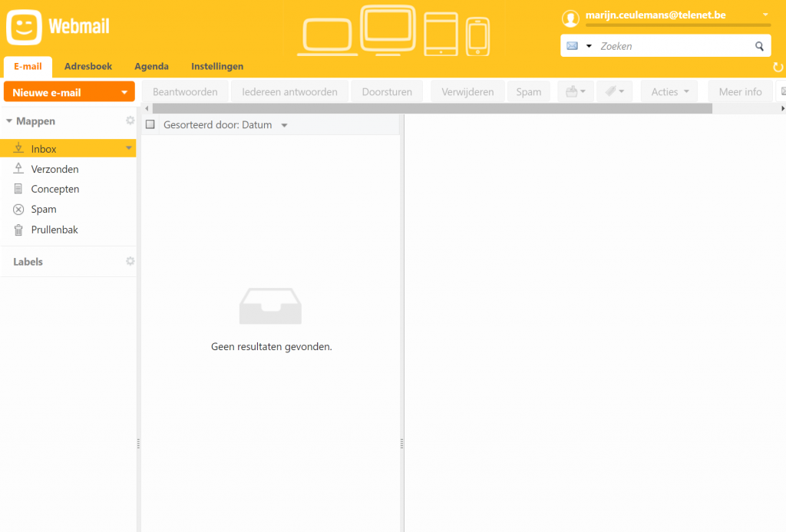Click the Concepten folder icon
The image size is (786, 532).
(18, 189)
